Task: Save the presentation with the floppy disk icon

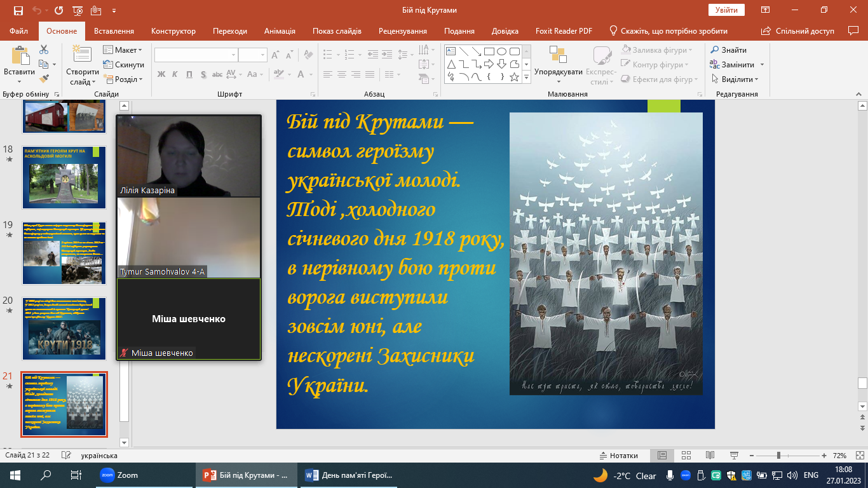Action: (17, 10)
